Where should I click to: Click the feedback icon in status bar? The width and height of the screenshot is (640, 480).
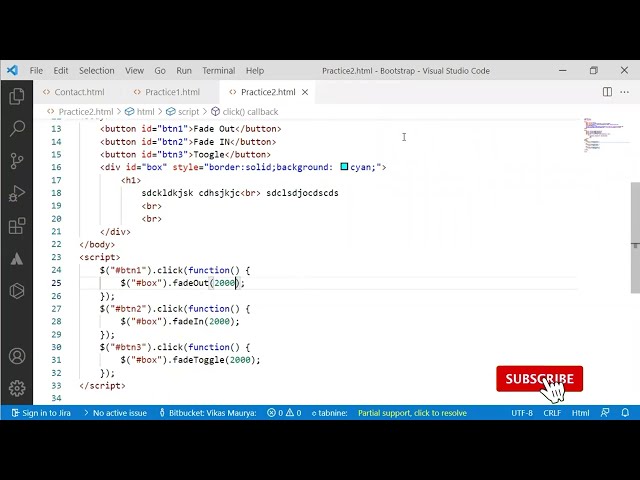605,413
